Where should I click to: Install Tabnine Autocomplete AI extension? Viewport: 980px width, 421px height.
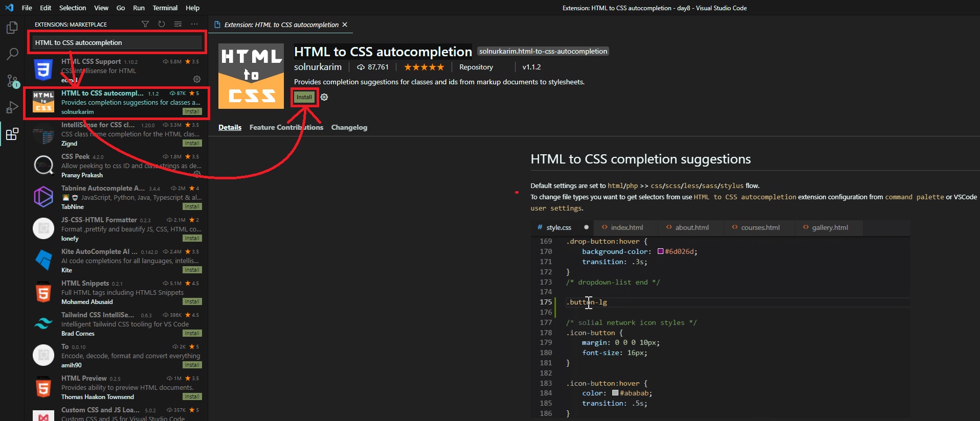(192, 207)
